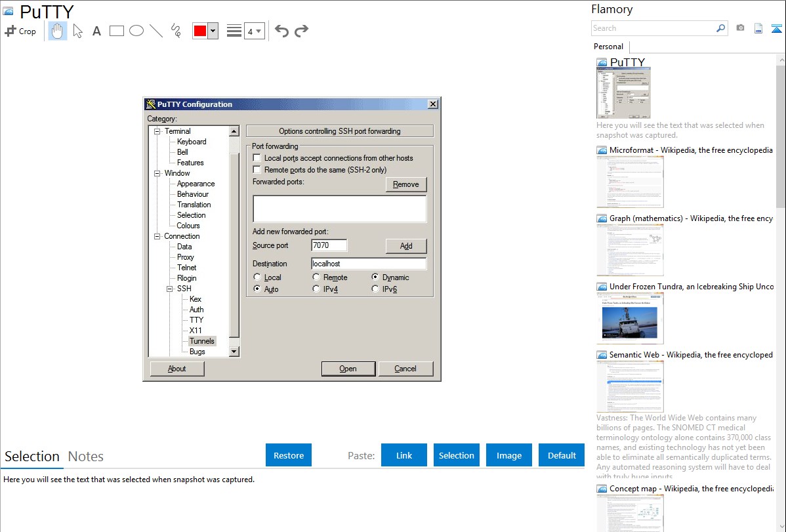Choose the text annotation tool
The height and width of the screenshot is (532, 786).
96,31
